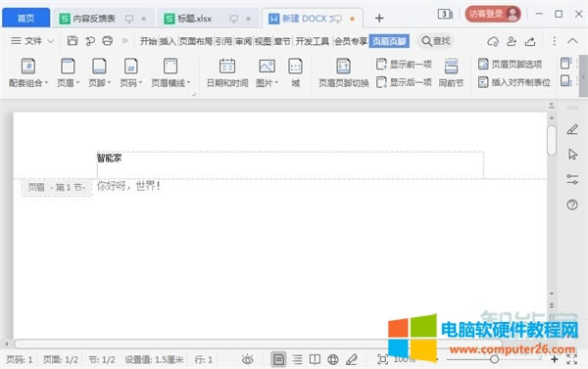Viewport: 588px width, 369px height.
Task: Switch to the 开发工具 ribbon tab
Action: tap(312, 41)
